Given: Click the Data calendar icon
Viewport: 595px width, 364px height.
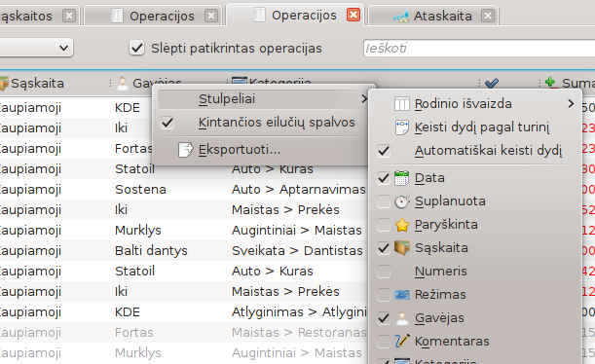Looking at the screenshot, I should [x=402, y=178].
